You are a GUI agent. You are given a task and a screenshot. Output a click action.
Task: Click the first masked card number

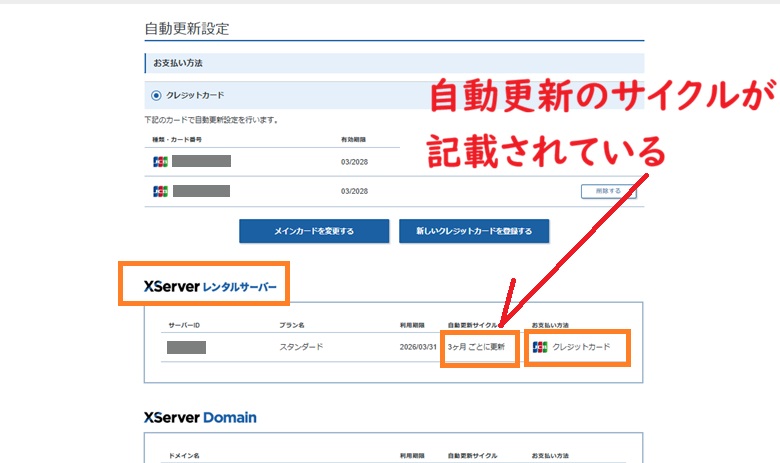tap(201, 161)
